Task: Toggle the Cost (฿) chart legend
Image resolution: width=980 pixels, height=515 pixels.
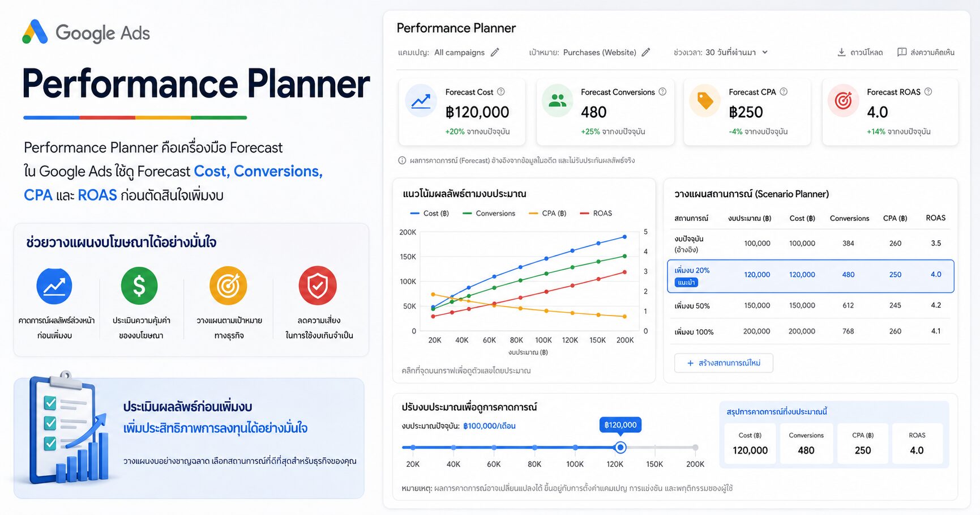Action: pos(429,214)
